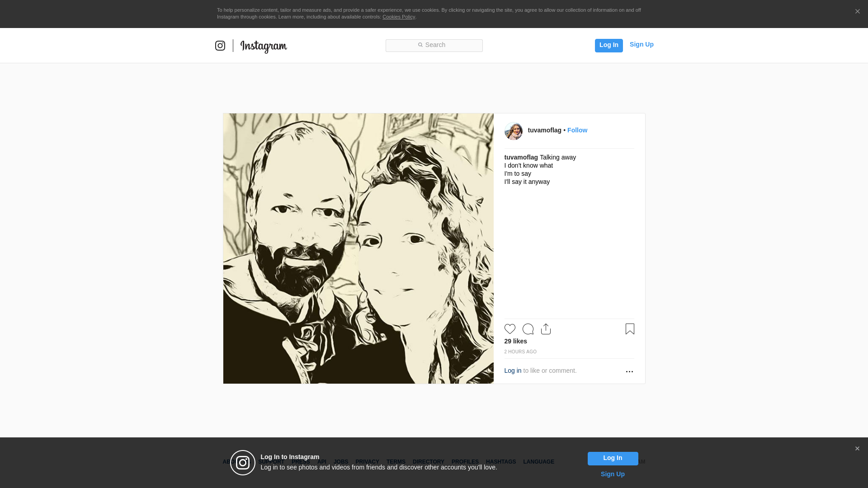Open the sketch-style couple photo

click(x=359, y=249)
